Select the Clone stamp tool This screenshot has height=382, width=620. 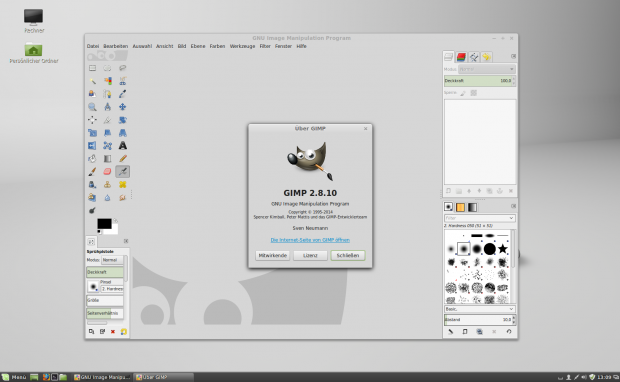(107, 185)
